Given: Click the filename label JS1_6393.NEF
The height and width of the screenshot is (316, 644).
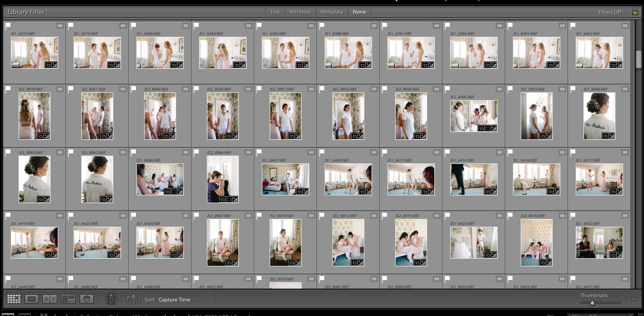Looking at the screenshot, I should 462,34.
